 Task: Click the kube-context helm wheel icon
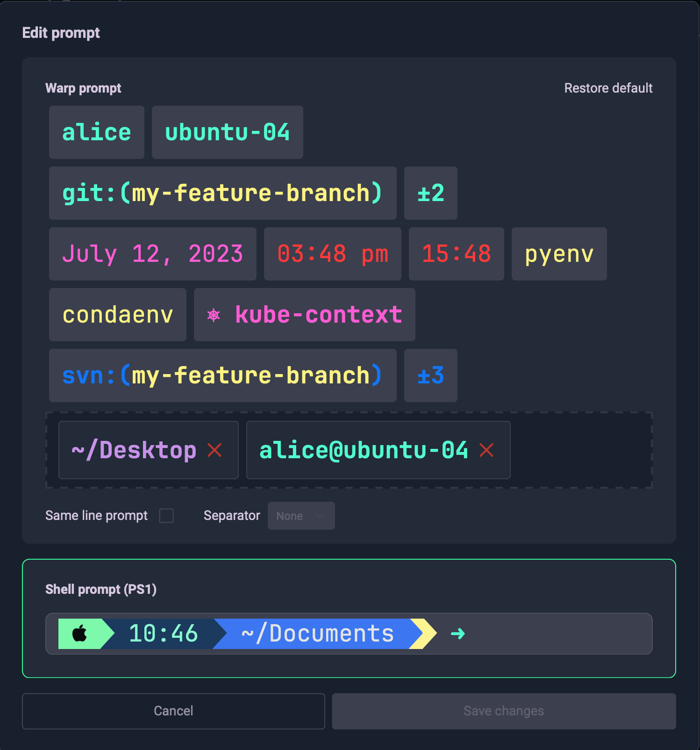coord(214,315)
